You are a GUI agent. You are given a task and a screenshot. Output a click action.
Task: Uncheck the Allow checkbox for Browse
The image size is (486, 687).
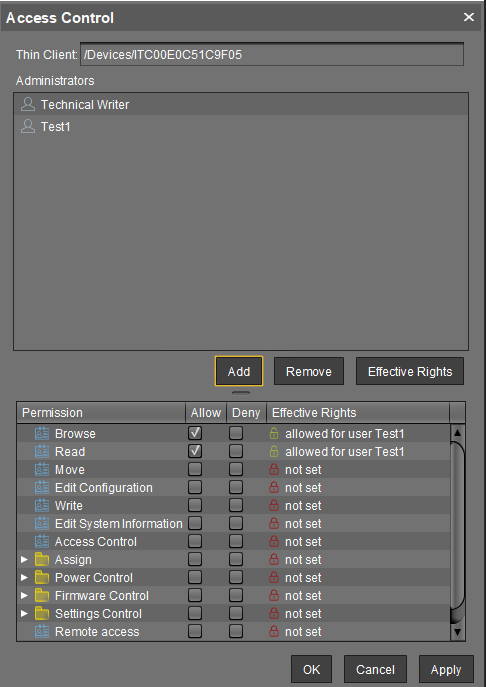click(x=195, y=433)
